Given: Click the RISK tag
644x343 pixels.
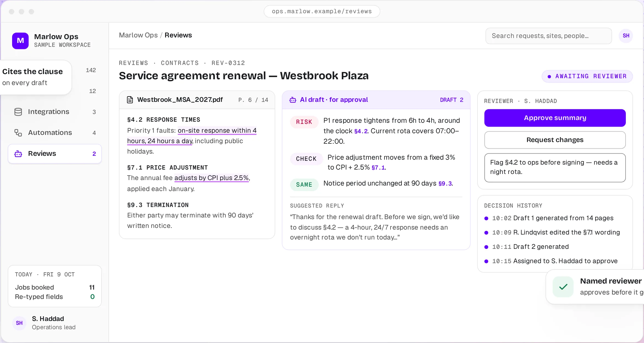Looking at the screenshot, I should point(304,122).
